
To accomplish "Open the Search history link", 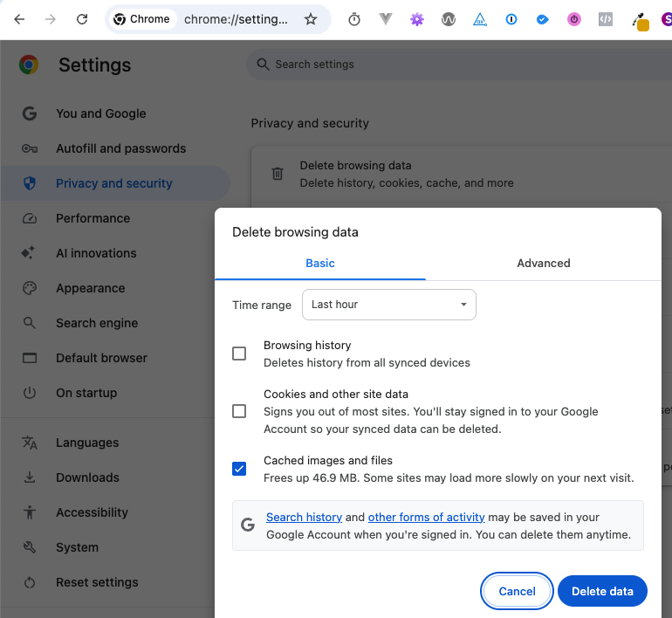I will [304, 517].
